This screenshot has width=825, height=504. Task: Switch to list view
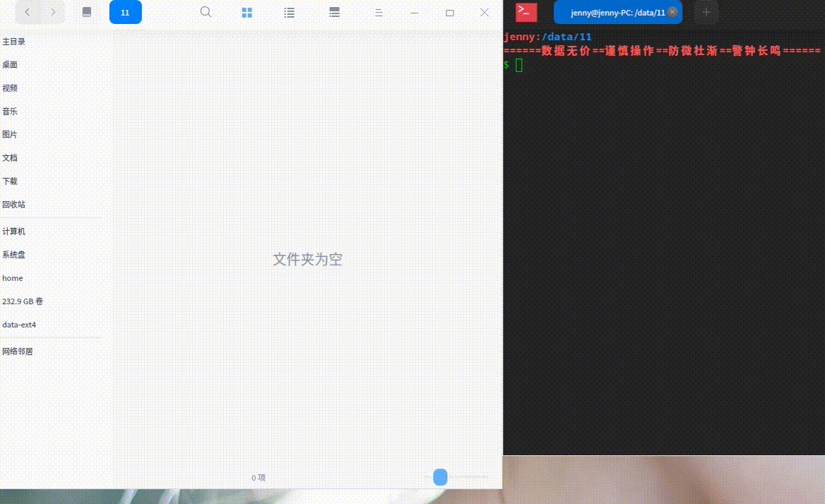[290, 13]
